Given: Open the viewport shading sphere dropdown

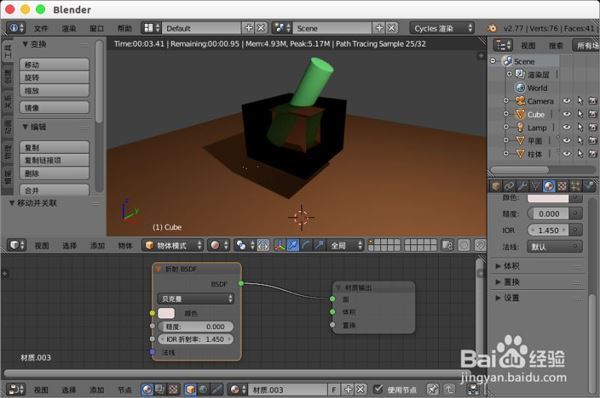Looking at the screenshot, I should [x=218, y=245].
